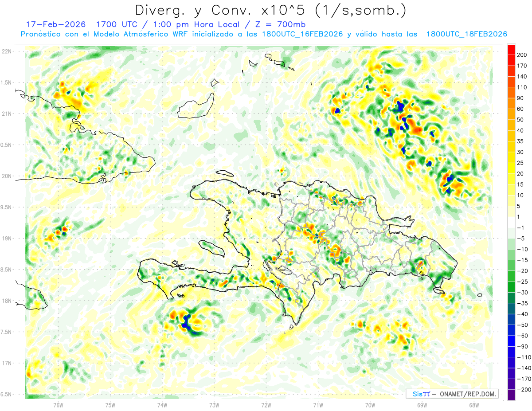Pick the bright yellow swatch between 20 and 25
Image resolution: width=532 pixels, height=411 pixels.
[x=511, y=168]
